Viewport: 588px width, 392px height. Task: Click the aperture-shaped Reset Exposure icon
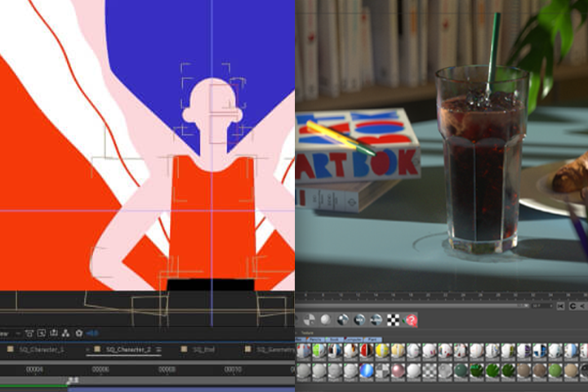[x=78, y=333]
